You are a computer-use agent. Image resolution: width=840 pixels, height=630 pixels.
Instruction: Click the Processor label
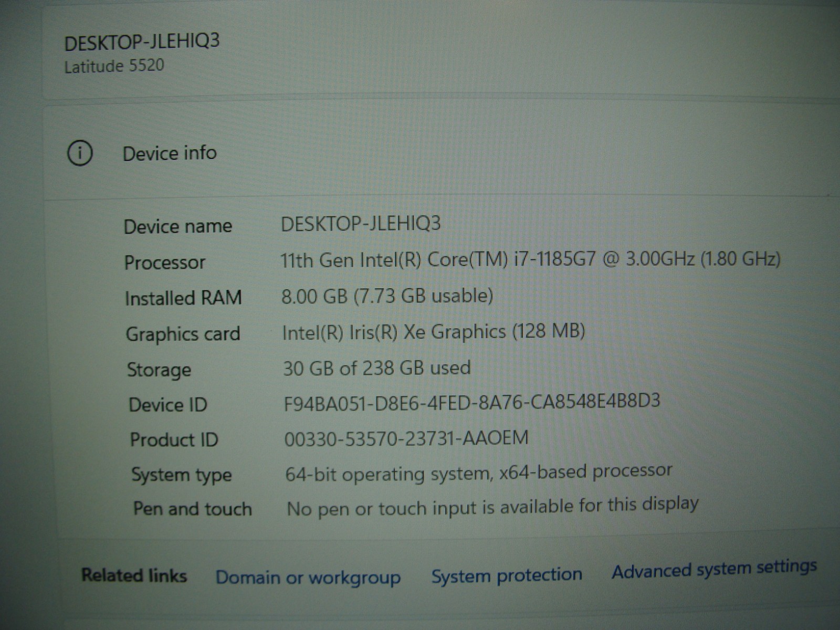click(165, 262)
